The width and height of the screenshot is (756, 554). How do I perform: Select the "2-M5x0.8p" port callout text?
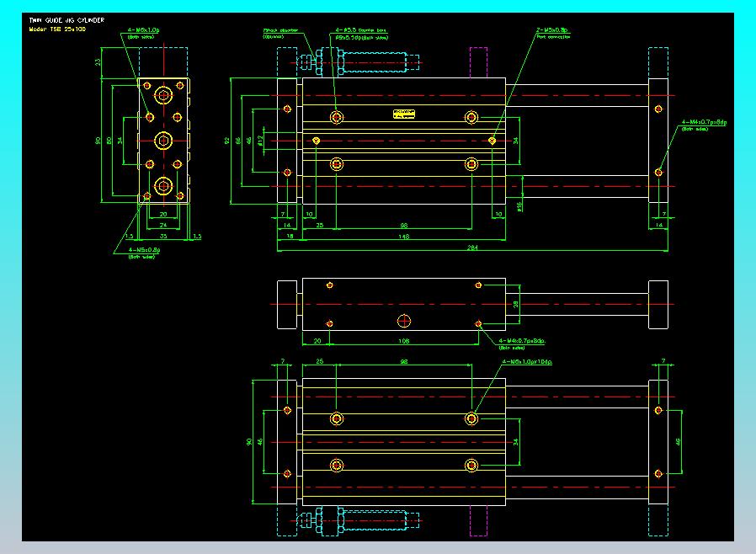point(552,30)
